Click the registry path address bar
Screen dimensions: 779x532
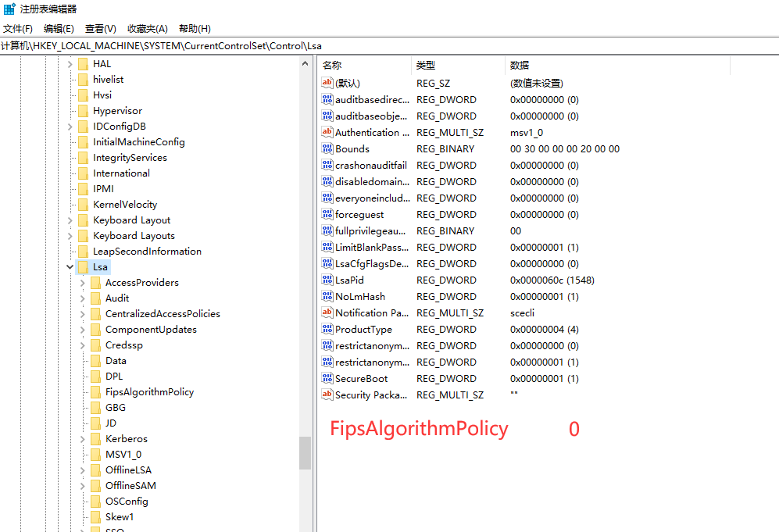[389, 46]
